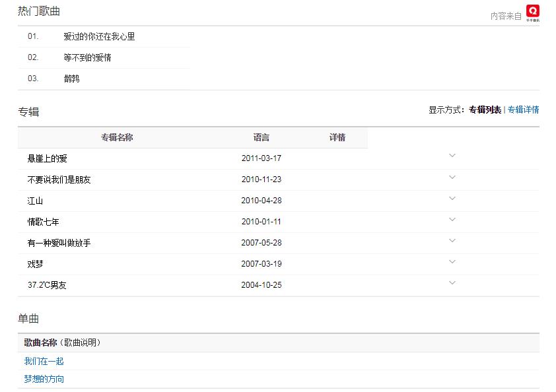Click the 内容来自 source label
The height and width of the screenshot is (392, 556).
pyautogui.click(x=506, y=16)
